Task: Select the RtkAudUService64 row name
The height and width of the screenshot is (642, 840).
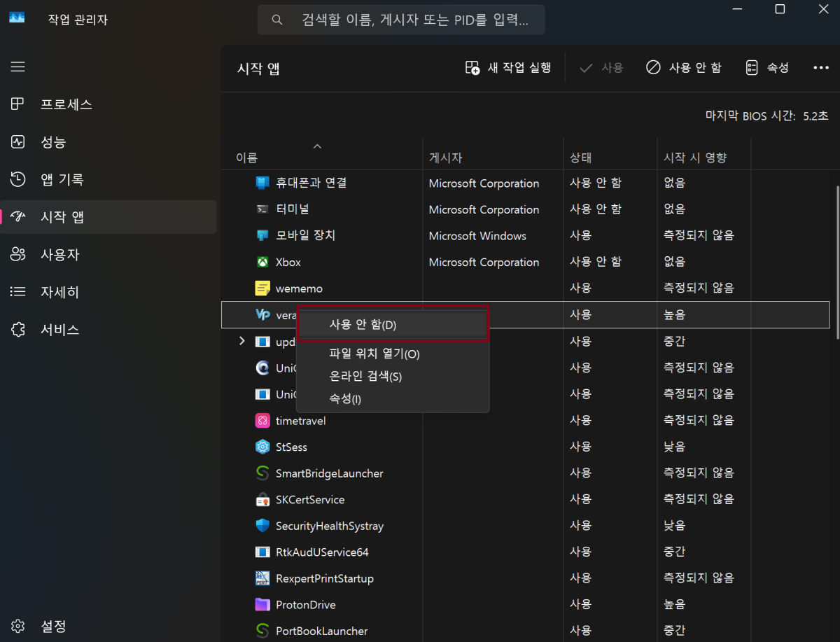Action: tap(322, 552)
